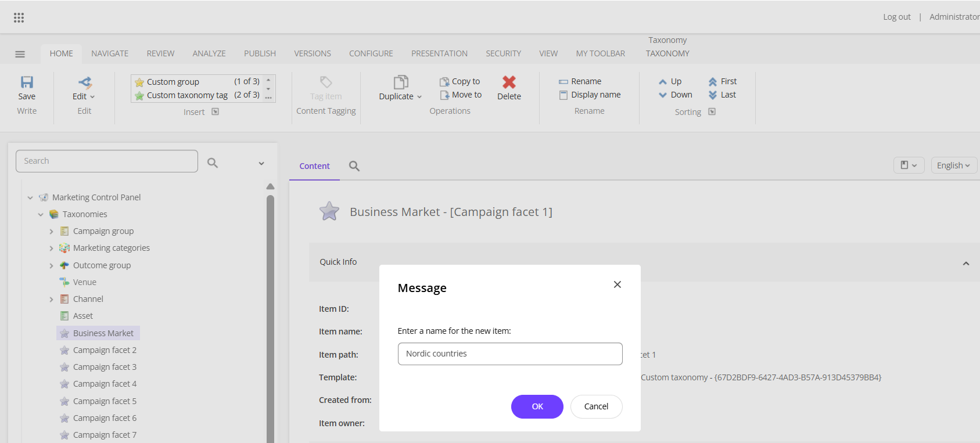Click the Copy to option
This screenshot has height=443, width=980.
(x=460, y=81)
